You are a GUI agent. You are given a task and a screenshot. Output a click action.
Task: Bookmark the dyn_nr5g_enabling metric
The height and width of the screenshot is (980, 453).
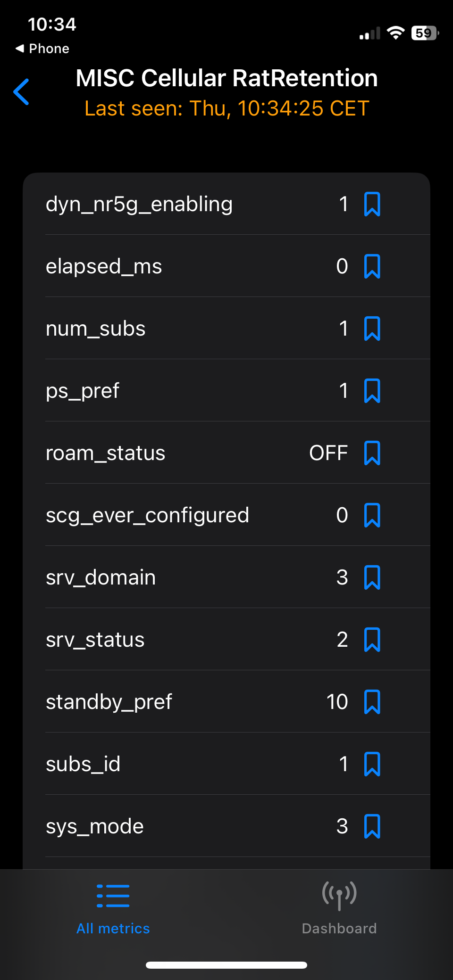[x=372, y=204]
